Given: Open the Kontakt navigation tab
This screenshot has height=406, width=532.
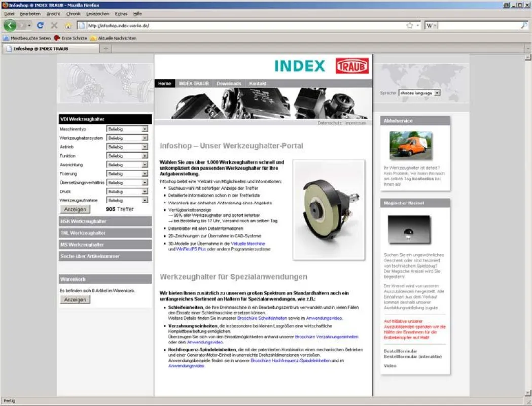Looking at the screenshot, I should 258,84.
